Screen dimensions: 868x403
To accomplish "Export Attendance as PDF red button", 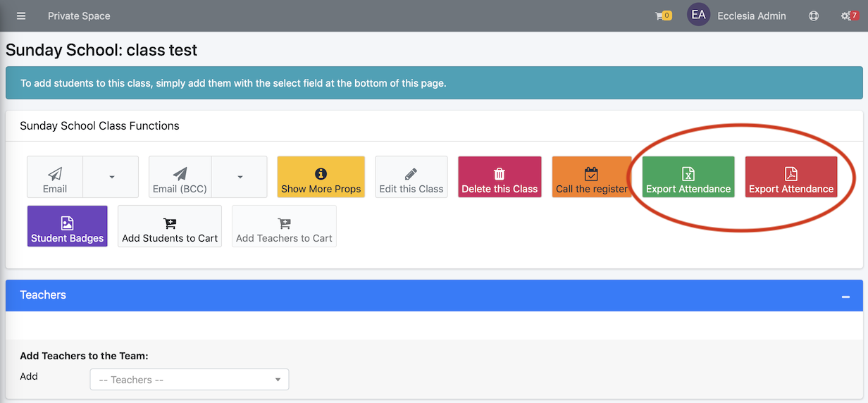I will tap(791, 177).
